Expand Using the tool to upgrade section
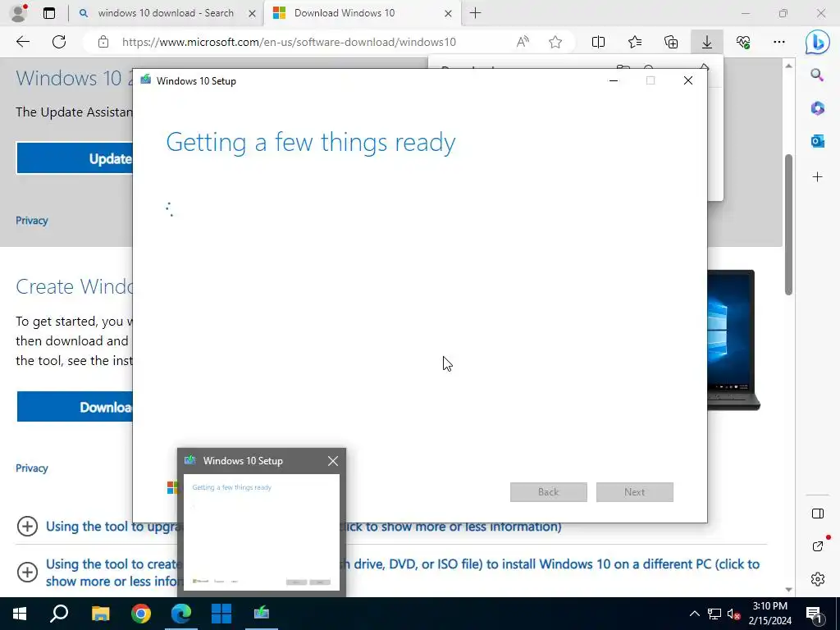840x630 pixels. 27,526
